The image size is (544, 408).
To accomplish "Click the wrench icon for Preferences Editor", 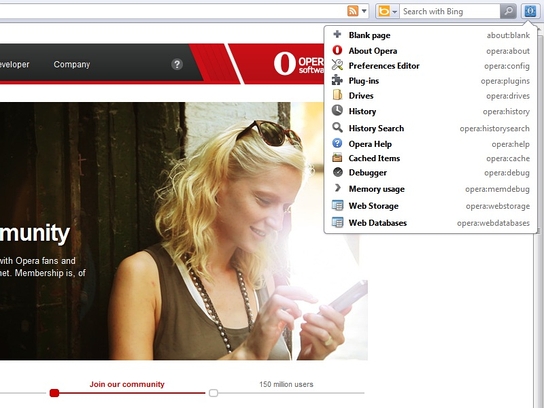I will (337, 65).
